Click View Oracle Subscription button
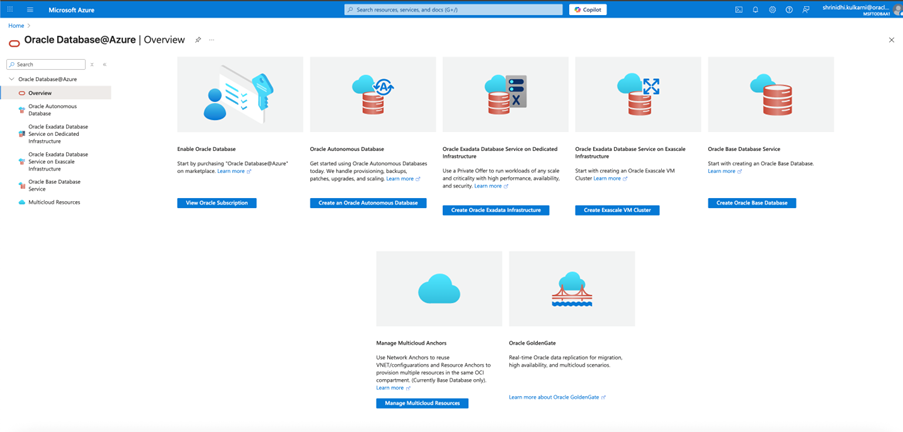Viewport: 903px width, 432px height. coord(217,203)
